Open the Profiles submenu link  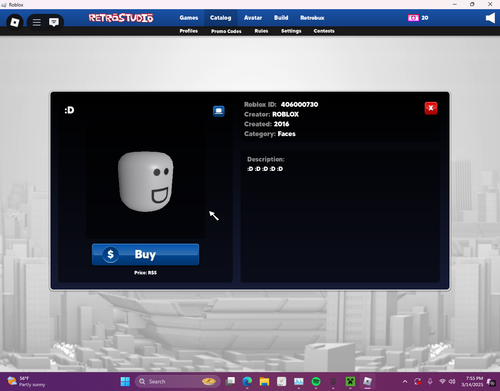click(x=189, y=31)
